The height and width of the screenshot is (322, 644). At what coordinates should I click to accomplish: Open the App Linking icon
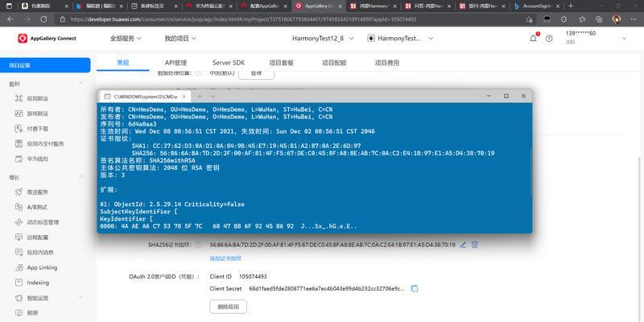(19, 267)
